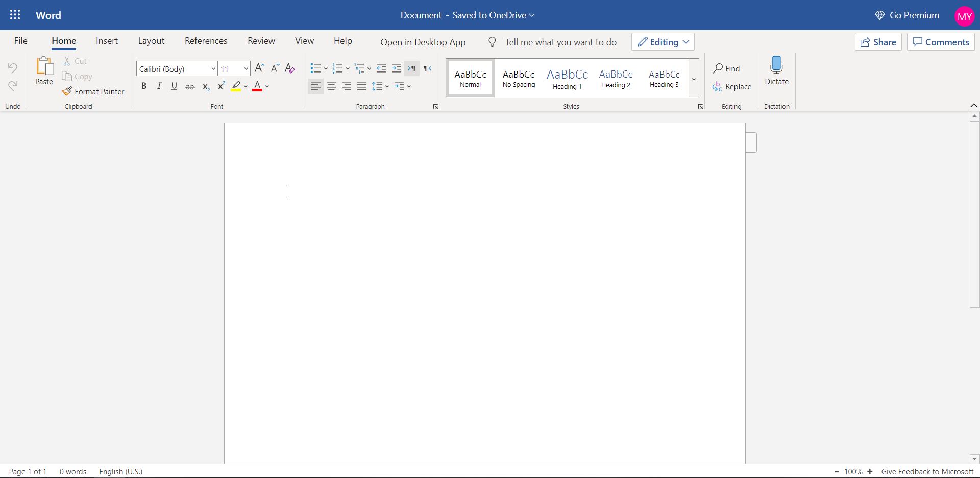Click the zoom out minus icon
Viewport: 980px width, 478px height.
(x=836, y=471)
